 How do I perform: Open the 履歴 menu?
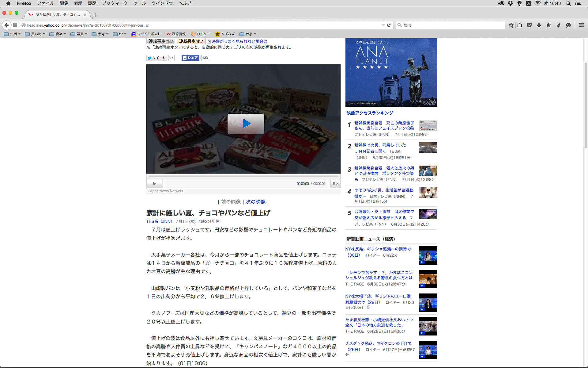click(92, 3)
